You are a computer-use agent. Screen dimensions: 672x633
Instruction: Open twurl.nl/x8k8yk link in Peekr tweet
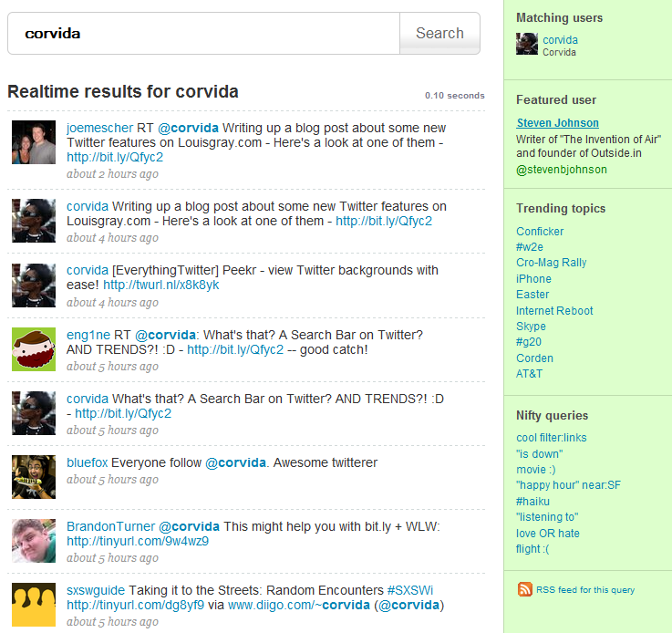pos(161,285)
